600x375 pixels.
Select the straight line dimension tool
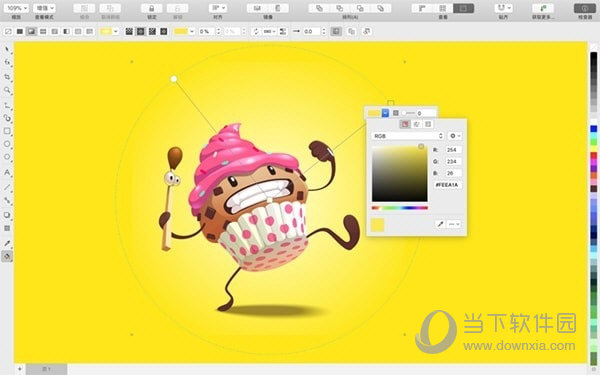7,187
